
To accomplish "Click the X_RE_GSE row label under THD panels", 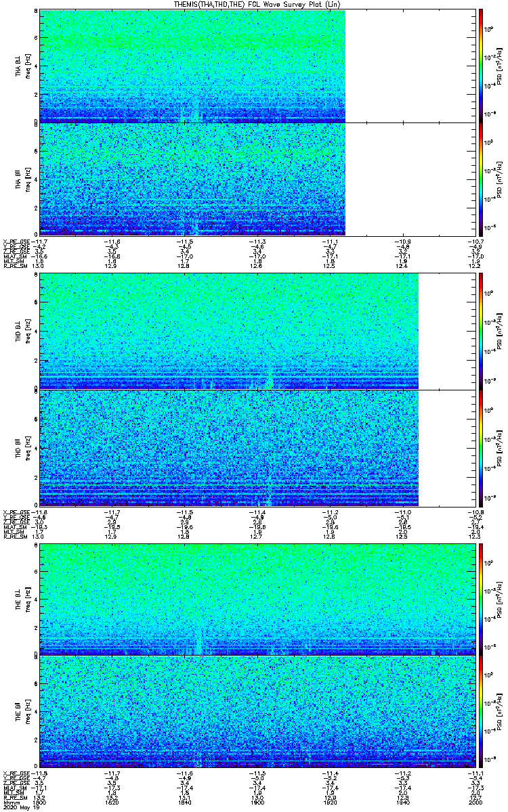I will (17, 512).
